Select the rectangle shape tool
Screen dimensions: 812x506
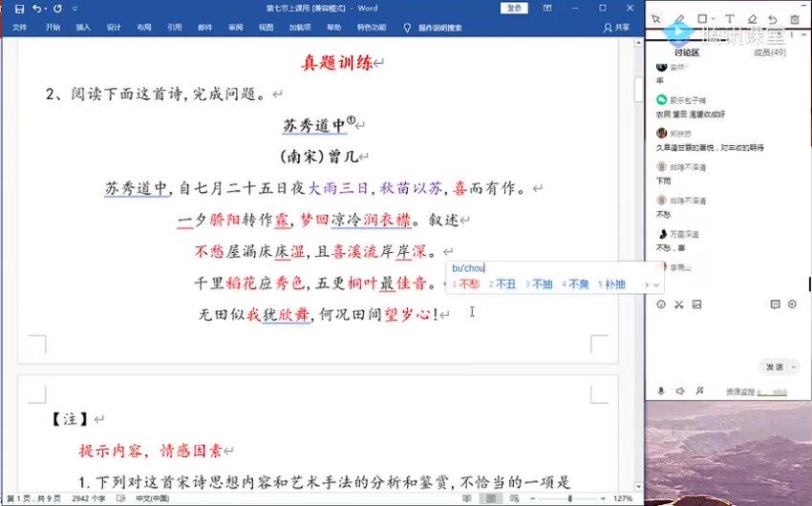(702, 19)
